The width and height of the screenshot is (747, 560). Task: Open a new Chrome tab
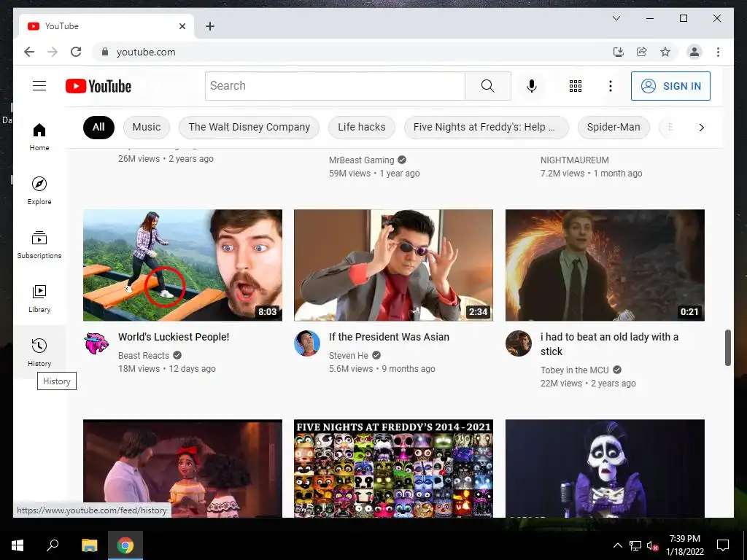[209, 26]
